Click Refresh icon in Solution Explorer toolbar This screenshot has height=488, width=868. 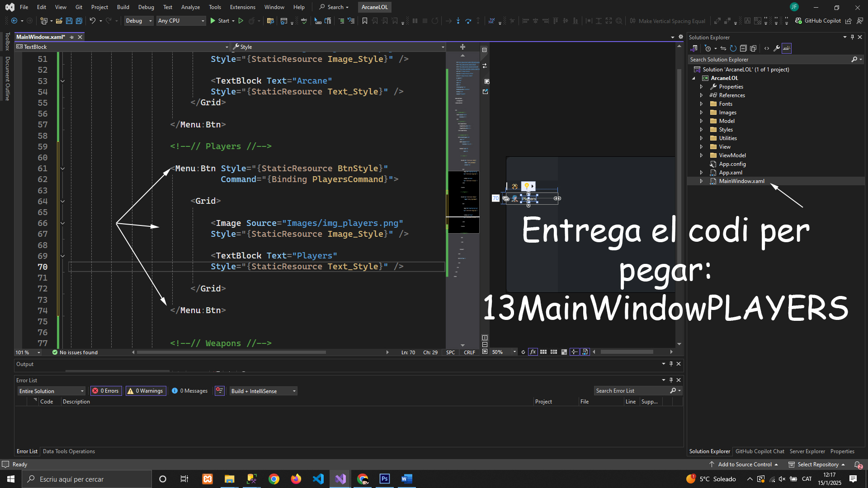(733, 48)
